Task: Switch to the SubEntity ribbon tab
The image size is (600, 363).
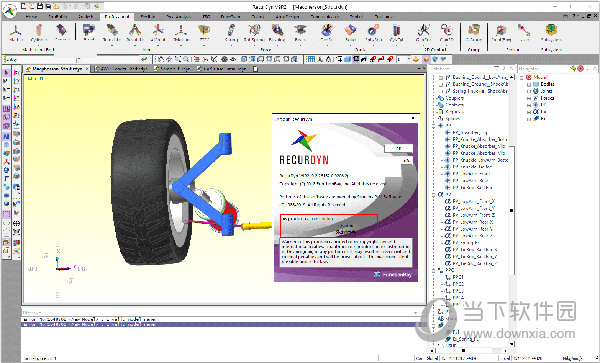Action: pyautogui.click(x=58, y=17)
